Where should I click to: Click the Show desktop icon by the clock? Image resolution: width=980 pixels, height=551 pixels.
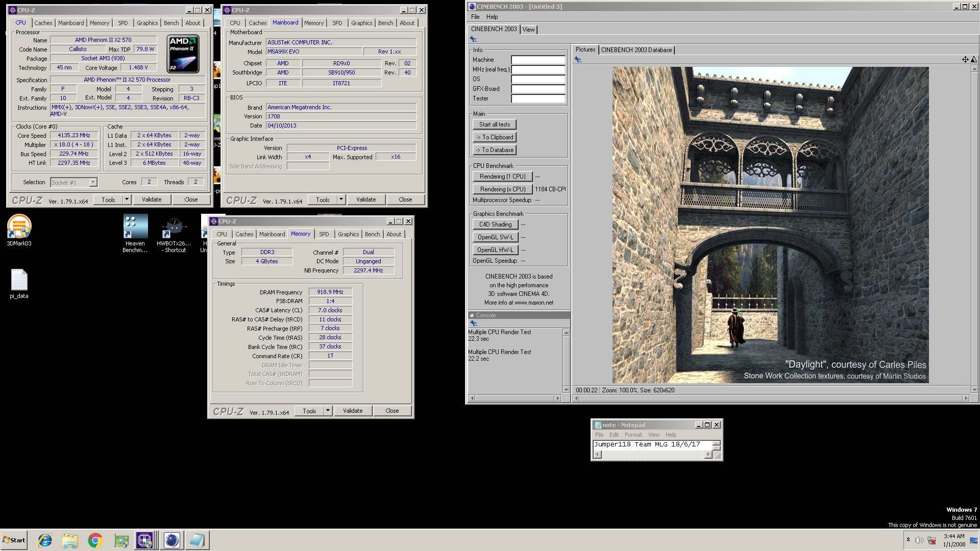(x=974, y=540)
